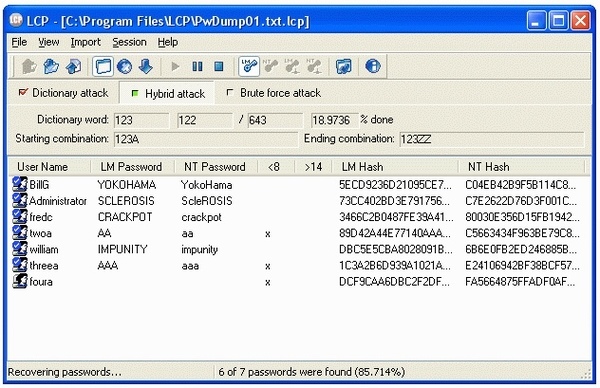Click the user icon beside fredc

coord(20,217)
